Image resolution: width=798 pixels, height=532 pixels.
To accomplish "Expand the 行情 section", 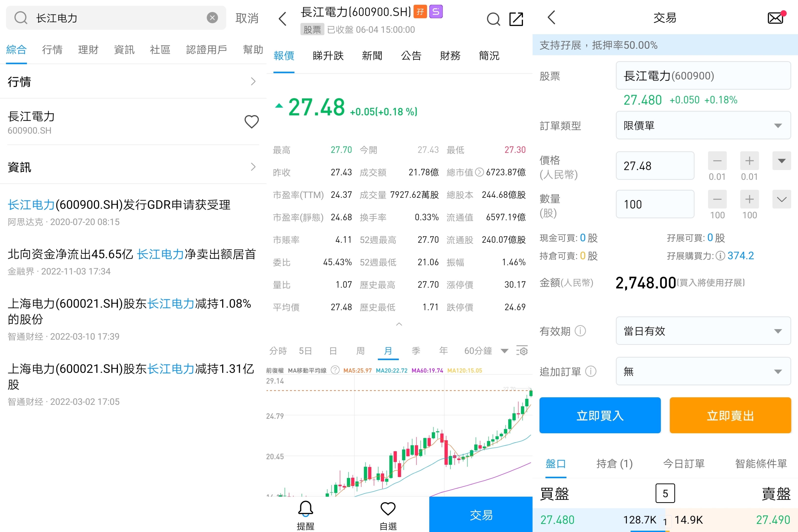I will [x=133, y=81].
